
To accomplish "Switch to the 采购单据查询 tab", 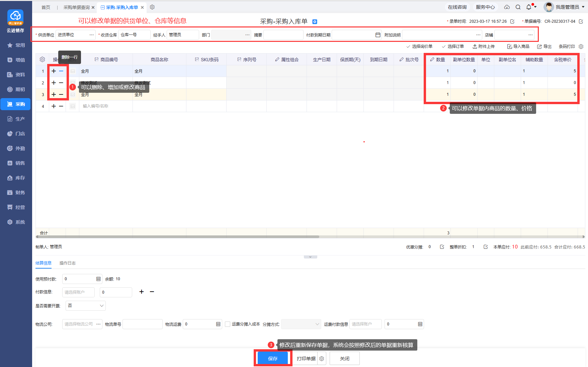I will [76, 7].
